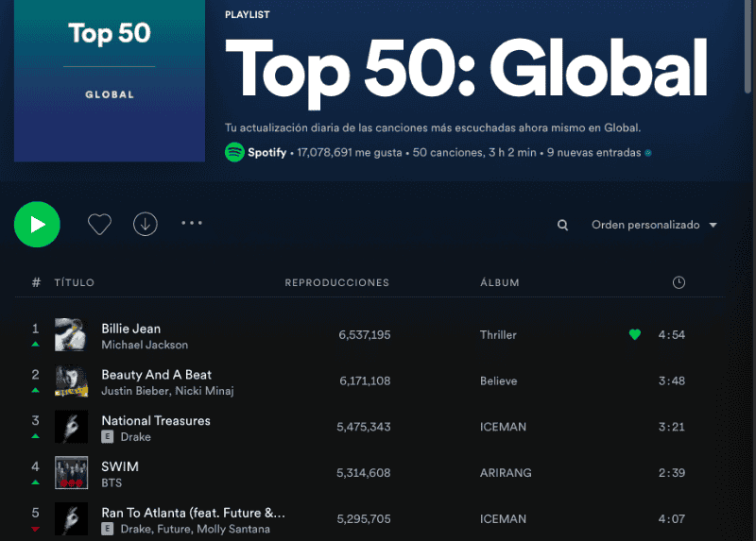756x541 pixels.
Task: Sort by the clock duration column icon
Action: coord(679,283)
